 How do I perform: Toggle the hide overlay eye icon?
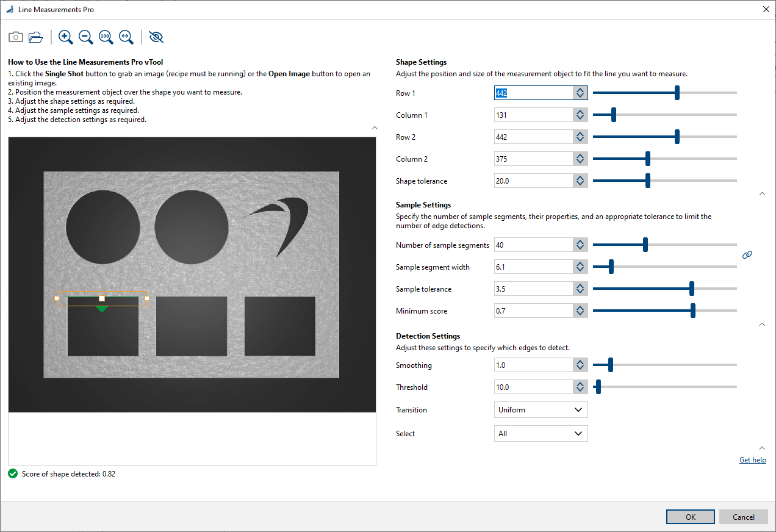[x=156, y=37]
